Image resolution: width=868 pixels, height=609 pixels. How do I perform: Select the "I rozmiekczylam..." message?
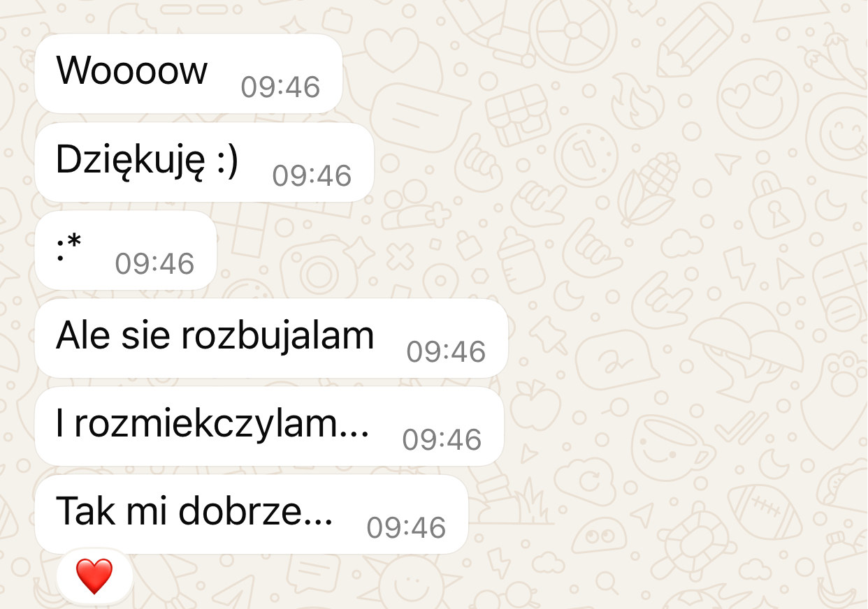click(269, 426)
